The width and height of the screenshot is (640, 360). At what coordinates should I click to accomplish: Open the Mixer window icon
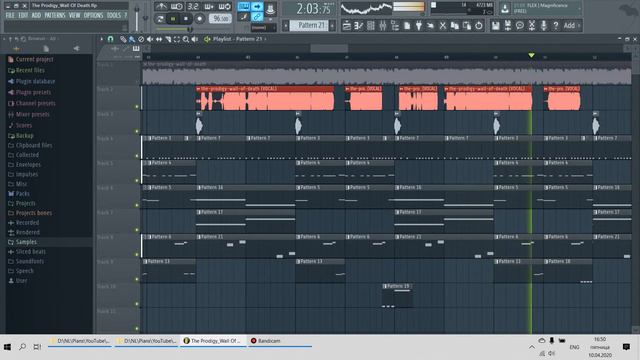point(382,26)
